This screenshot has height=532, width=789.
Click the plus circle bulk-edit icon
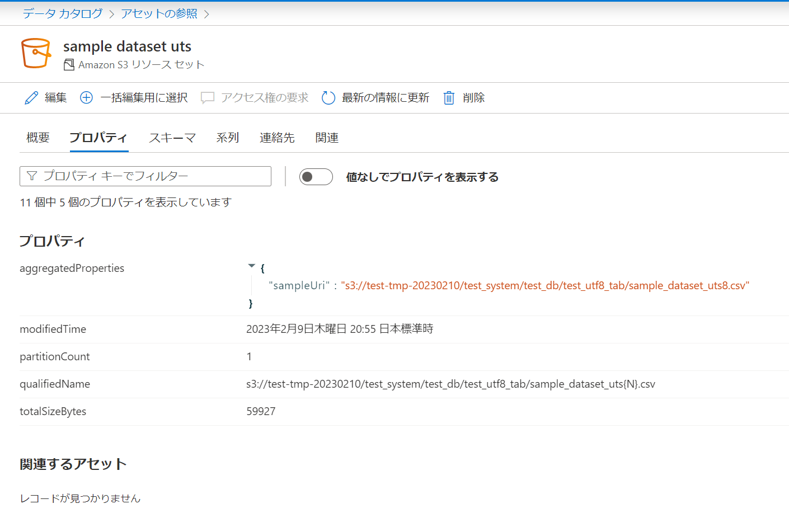coord(86,98)
